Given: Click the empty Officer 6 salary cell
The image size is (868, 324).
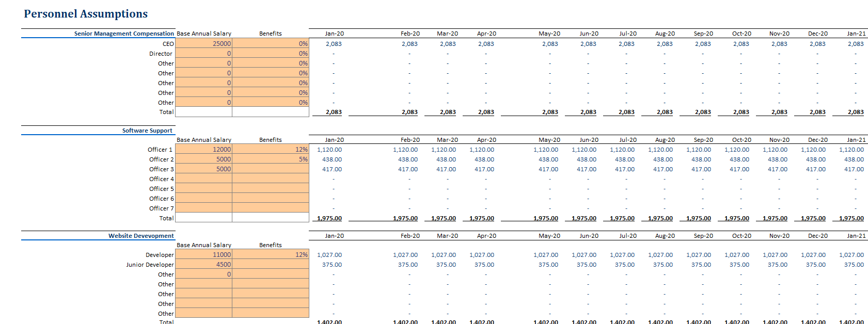Looking at the screenshot, I should tap(203, 199).
